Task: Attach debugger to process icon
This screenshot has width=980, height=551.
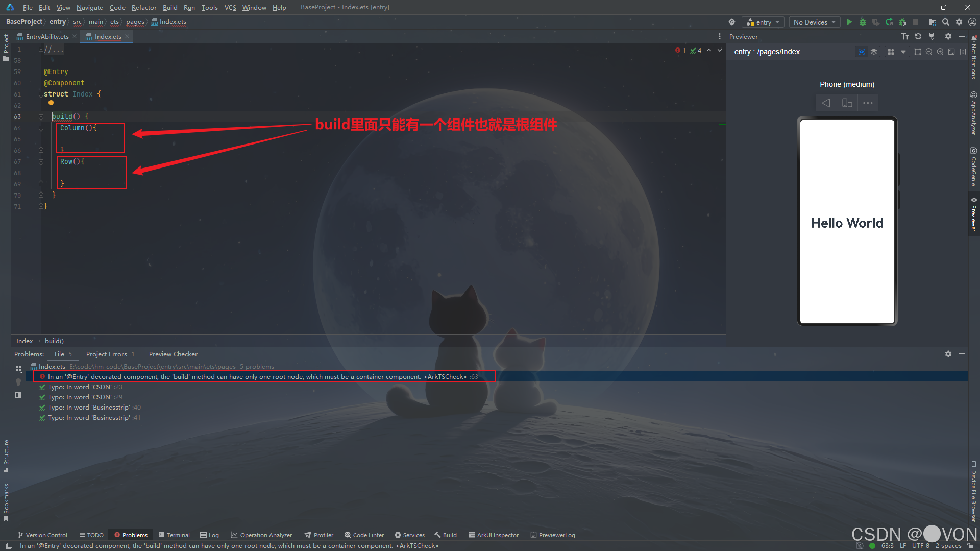Action: [902, 22]
